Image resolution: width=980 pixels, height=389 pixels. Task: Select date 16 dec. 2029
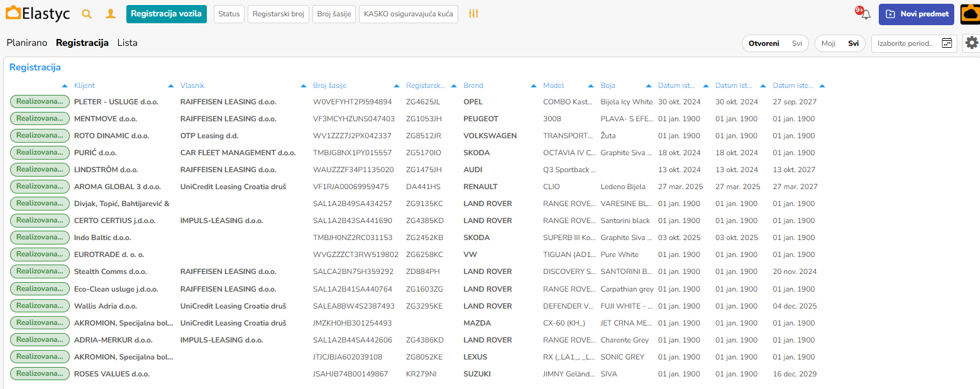795,374
